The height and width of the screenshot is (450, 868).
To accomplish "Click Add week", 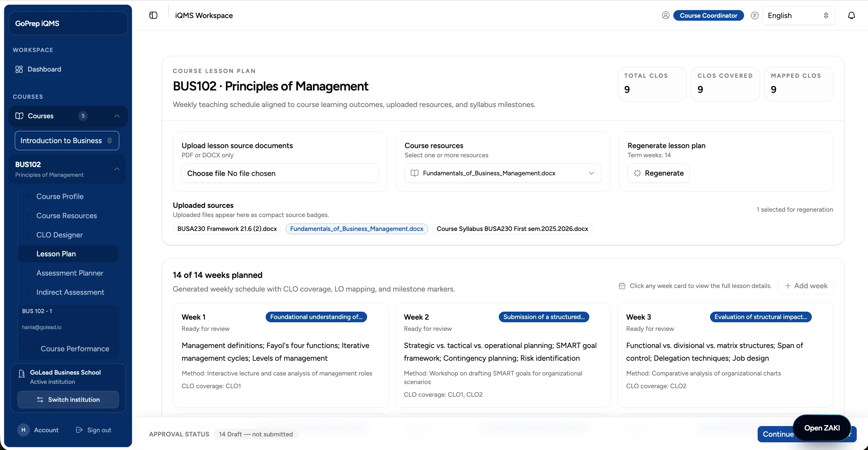I will [806, 286].
